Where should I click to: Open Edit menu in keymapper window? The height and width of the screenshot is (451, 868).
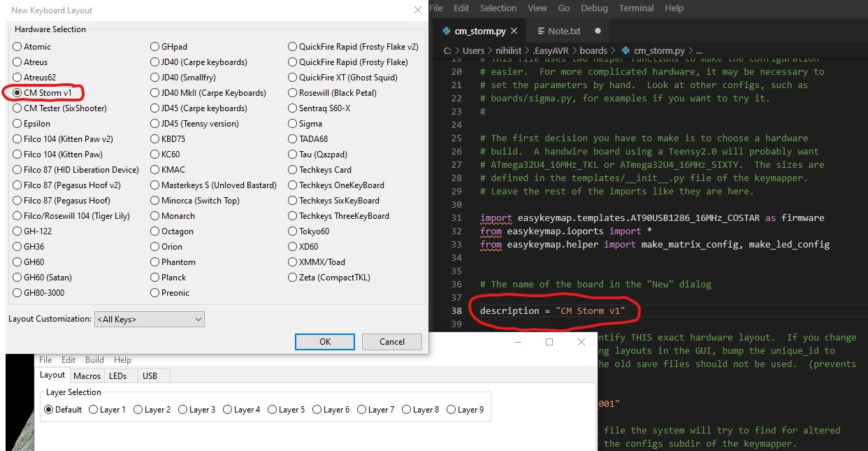[68, 360]
